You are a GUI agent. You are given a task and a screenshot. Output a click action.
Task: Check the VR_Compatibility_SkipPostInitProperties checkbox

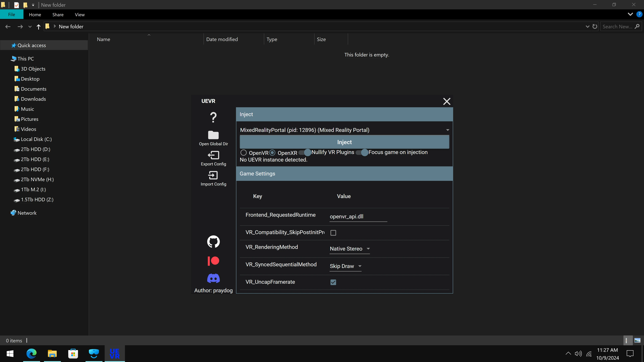pos(333,233)
